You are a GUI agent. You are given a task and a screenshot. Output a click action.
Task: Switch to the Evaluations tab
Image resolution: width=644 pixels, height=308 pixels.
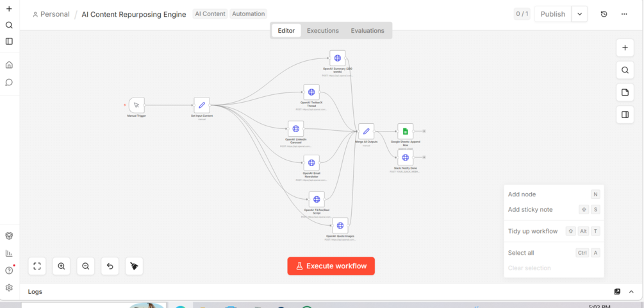coord(368,30)
